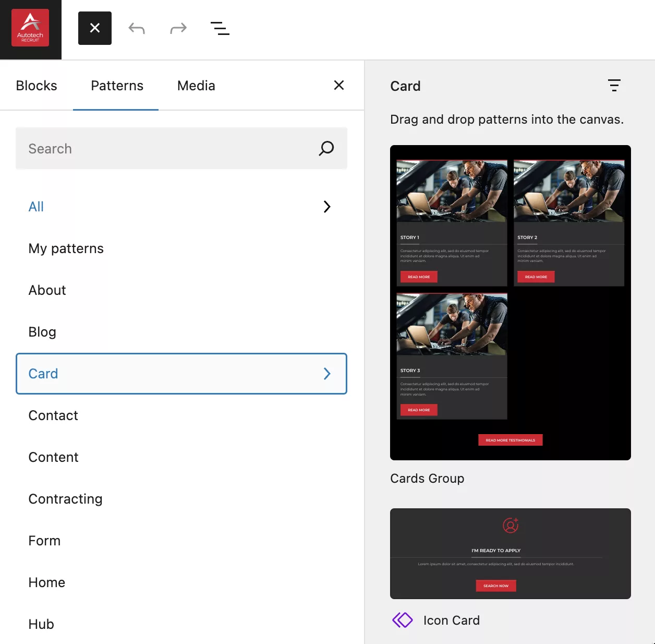The image size is (655, 644).
Task: Open the My patterns category
Action: [66, 248]
